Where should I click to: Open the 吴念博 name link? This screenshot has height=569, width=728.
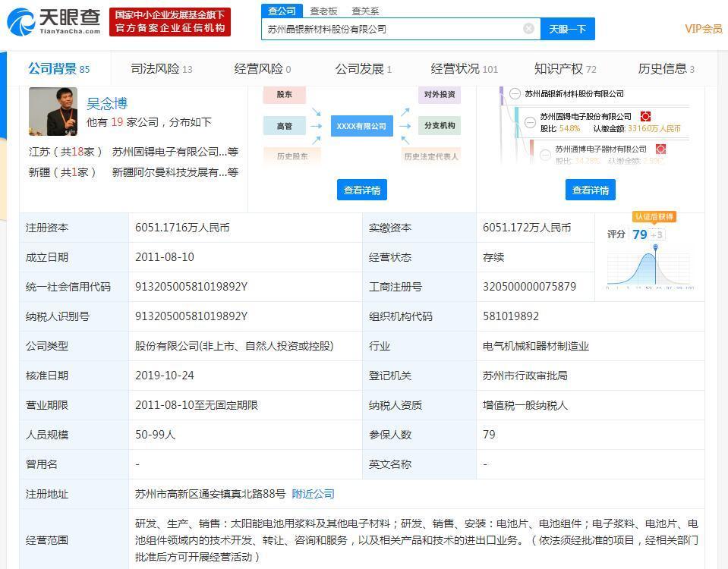click(x=107, y=104)
